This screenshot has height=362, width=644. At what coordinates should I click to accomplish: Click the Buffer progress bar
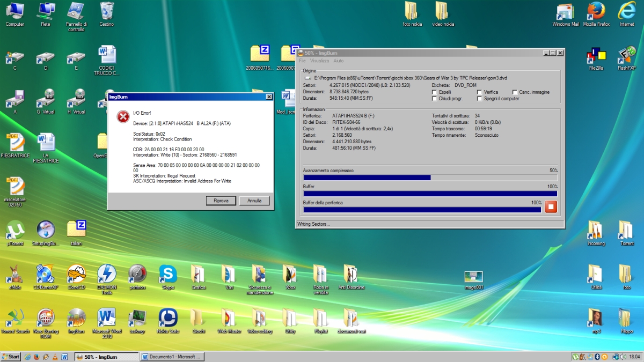tap(430, 194)
